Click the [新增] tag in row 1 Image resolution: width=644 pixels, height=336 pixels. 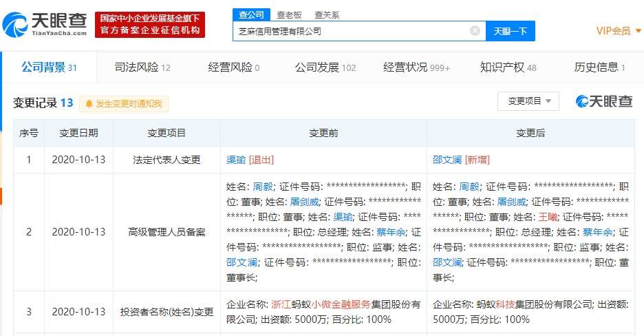477,160
